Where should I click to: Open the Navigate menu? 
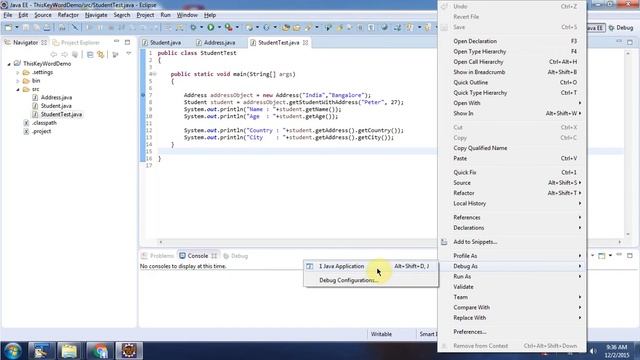click(x=96, y=15)
